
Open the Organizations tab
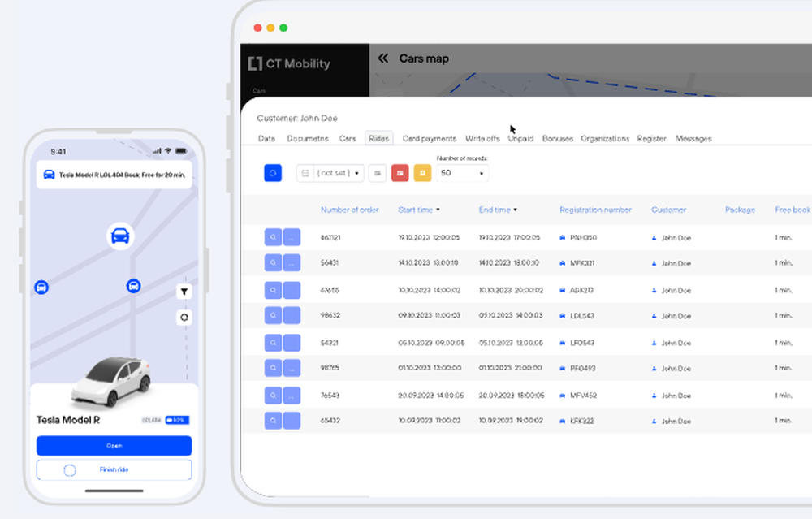point(605,138)
